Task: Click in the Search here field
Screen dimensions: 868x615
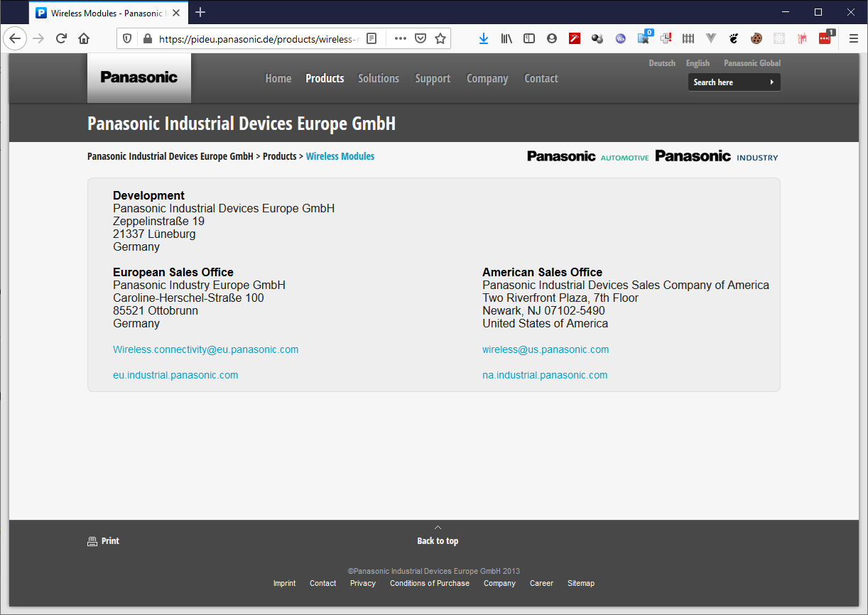Action: 728,82
